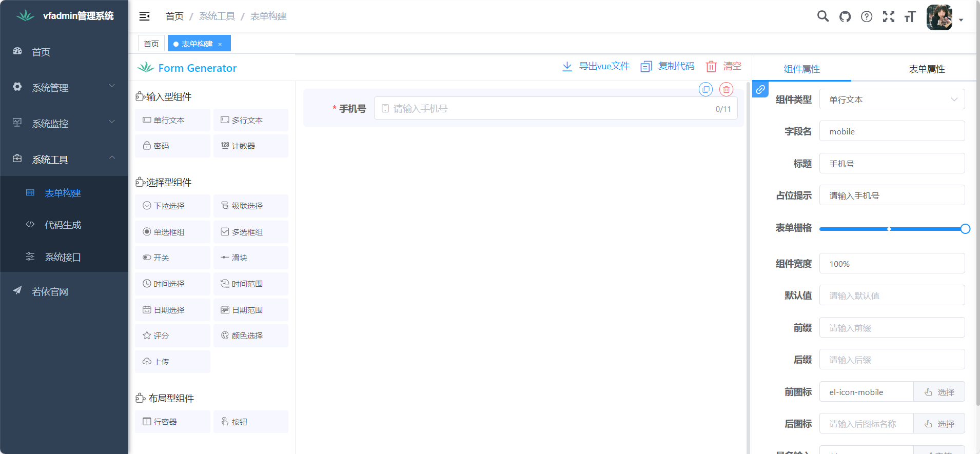Click the 表单栅格 slider handle

[x=965, y=229]
